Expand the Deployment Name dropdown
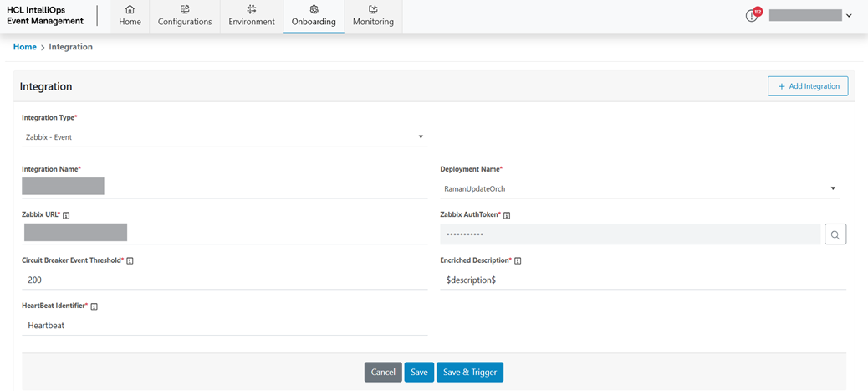The width and height of the screenshot is (868, 391). tap(640, 188)
